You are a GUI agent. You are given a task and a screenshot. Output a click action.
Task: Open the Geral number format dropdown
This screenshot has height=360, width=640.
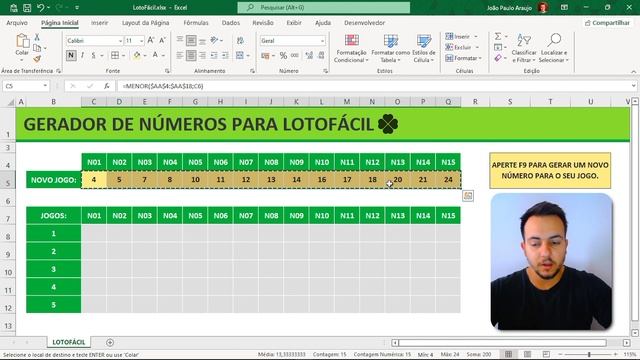tap(322, 41)
